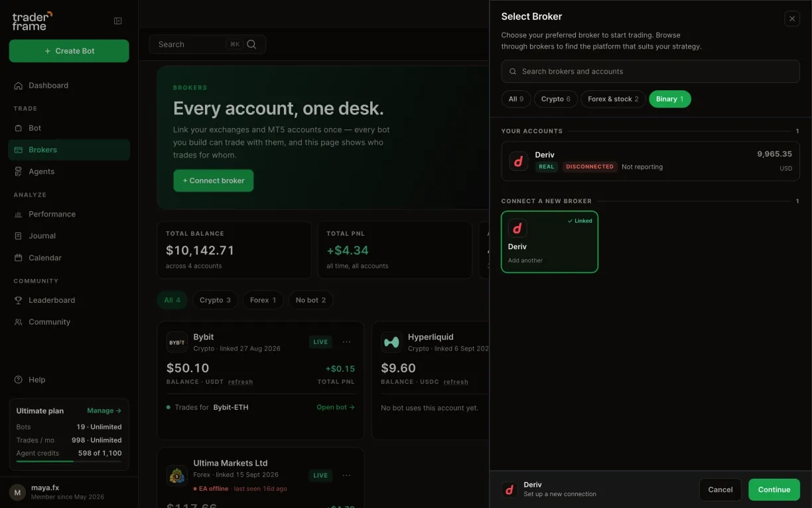This screenshot has width=812, height=508.
Task: Select the Crypto 6 broker filter
Action: 555,99
